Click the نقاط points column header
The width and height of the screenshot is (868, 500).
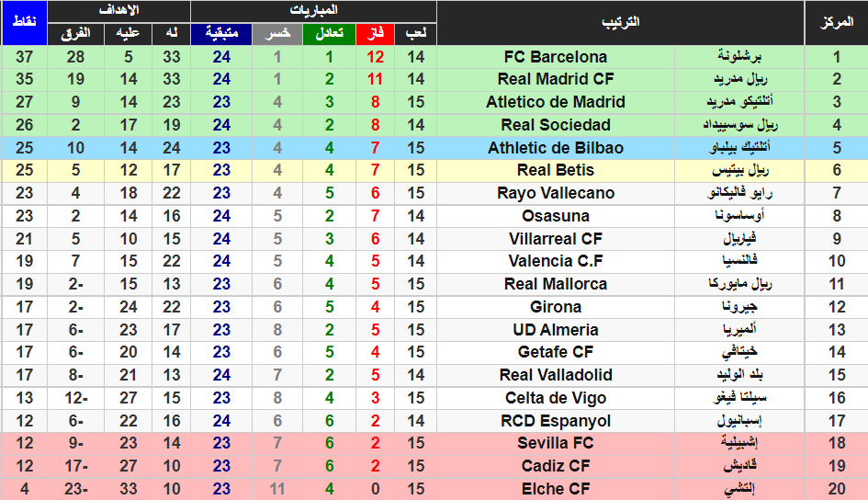24,23
